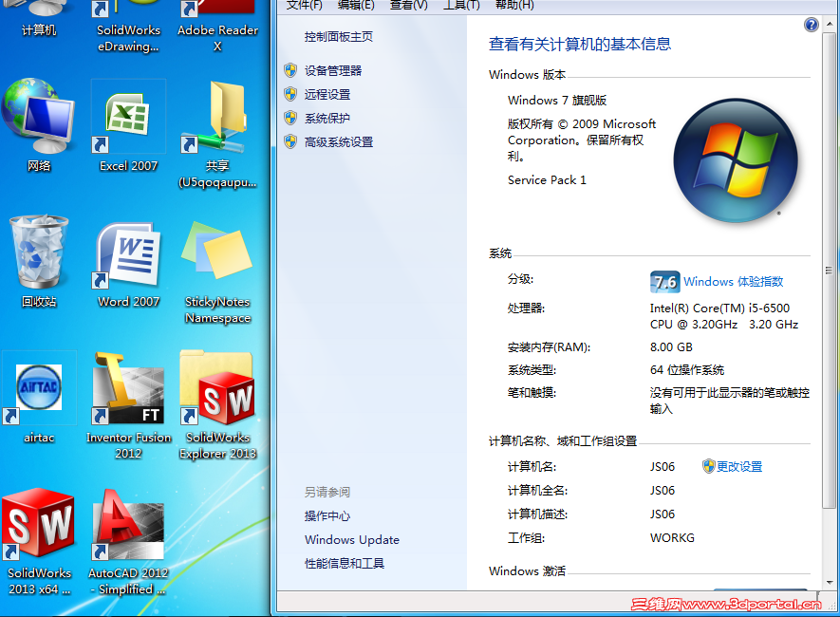Click the help question mark icon
The image size is (840, 617).
(x=812, y=24)
